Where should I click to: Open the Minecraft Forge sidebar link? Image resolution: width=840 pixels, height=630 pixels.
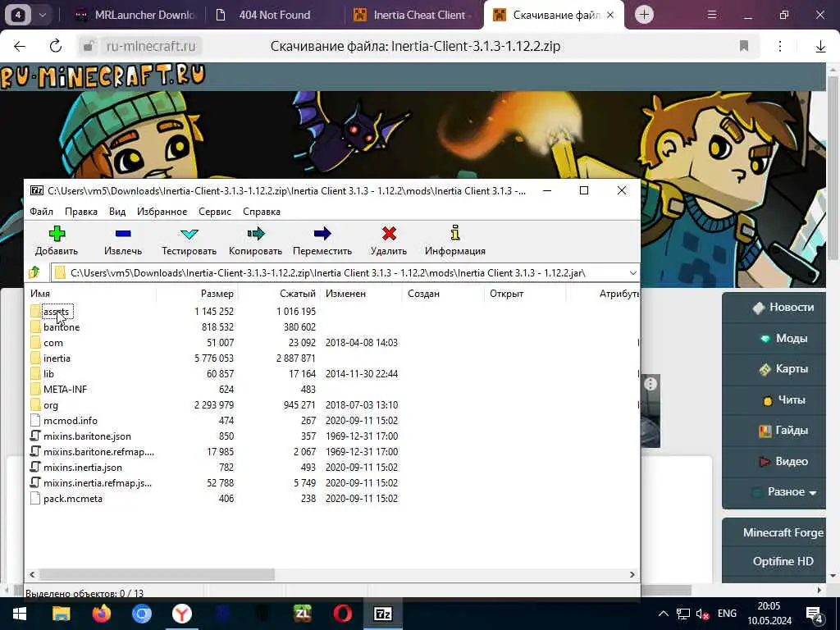coord(783,532)
